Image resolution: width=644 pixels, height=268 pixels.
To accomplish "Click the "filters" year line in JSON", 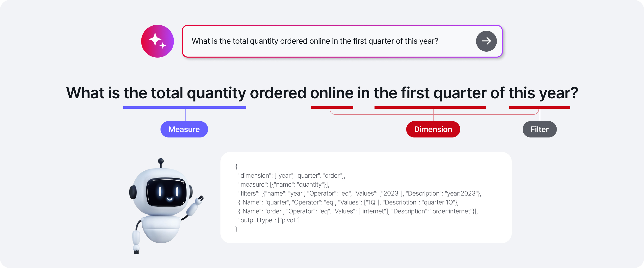I will coord(360,194).
